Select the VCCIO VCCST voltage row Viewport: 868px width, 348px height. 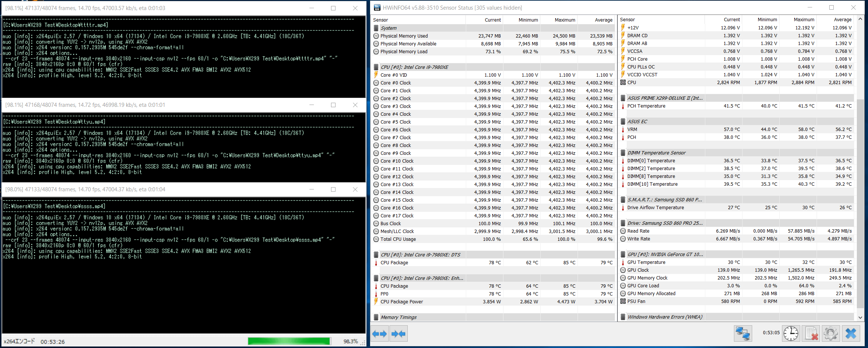click(737, 74)
